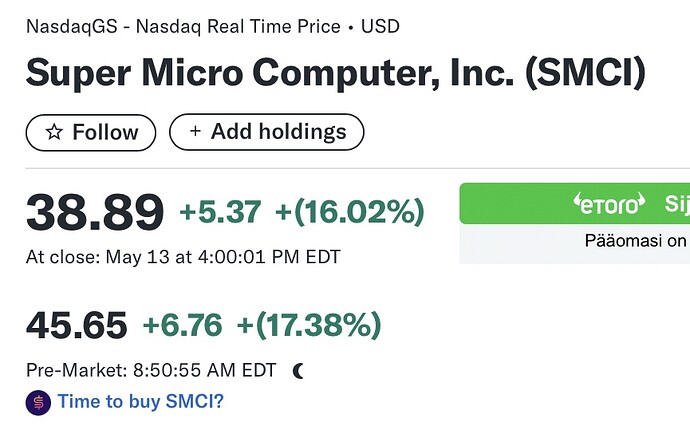690x437 pixels.
Task: Open the green eToro advertisement banner
Action: click(x=575, y=203)
